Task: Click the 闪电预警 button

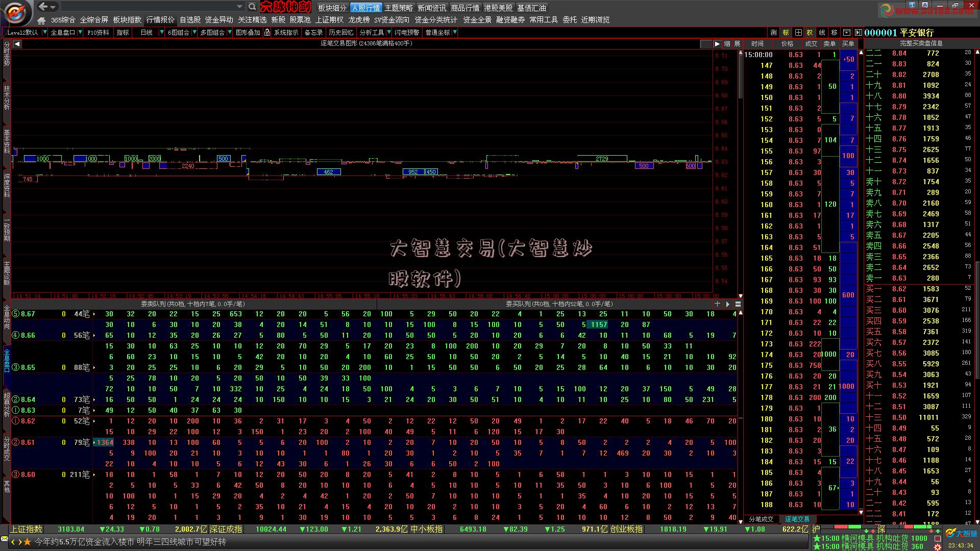Action: coord(407,32)
